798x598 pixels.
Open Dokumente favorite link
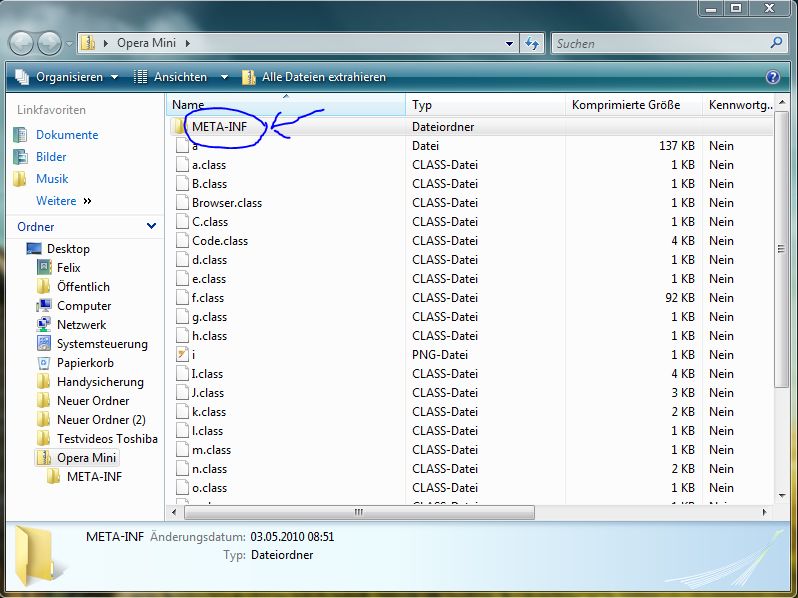click(x=67, y=135)
